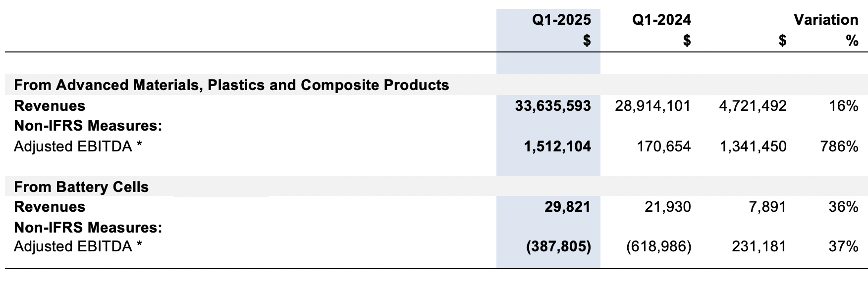
Task: Select the 28,914,101 Q1-2024 revenues cell
Action: click(x=652, y=106)
